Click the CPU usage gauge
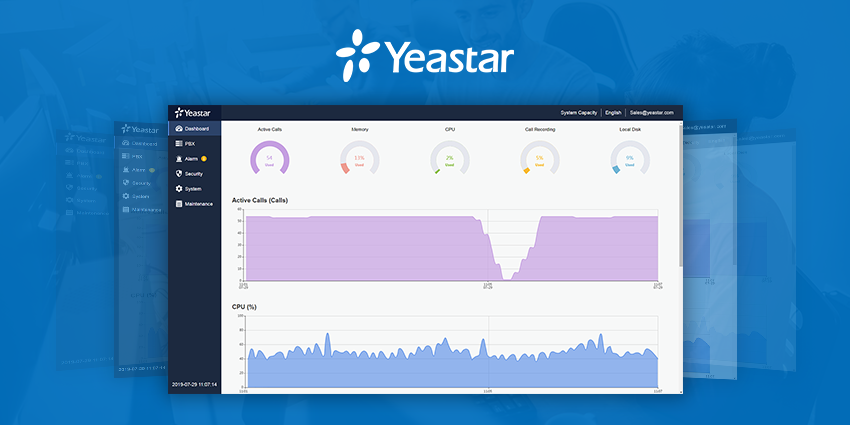 point(449,158)
